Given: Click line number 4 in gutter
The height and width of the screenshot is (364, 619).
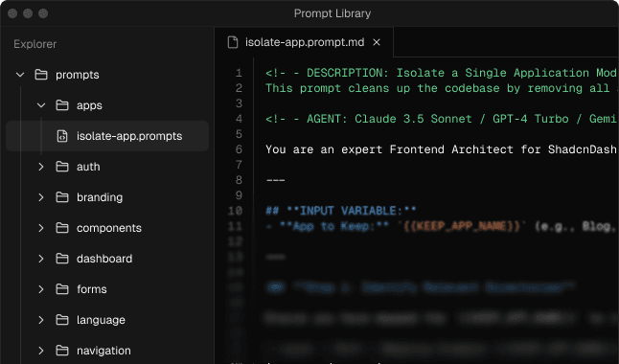Looking at the screenshot, I should 239,119.
